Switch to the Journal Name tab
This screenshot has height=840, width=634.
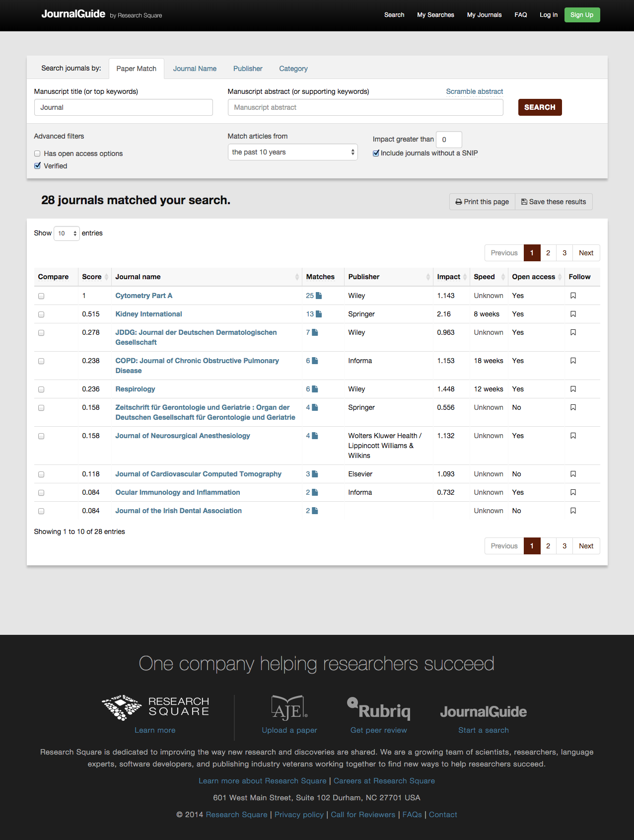(195, 69)
